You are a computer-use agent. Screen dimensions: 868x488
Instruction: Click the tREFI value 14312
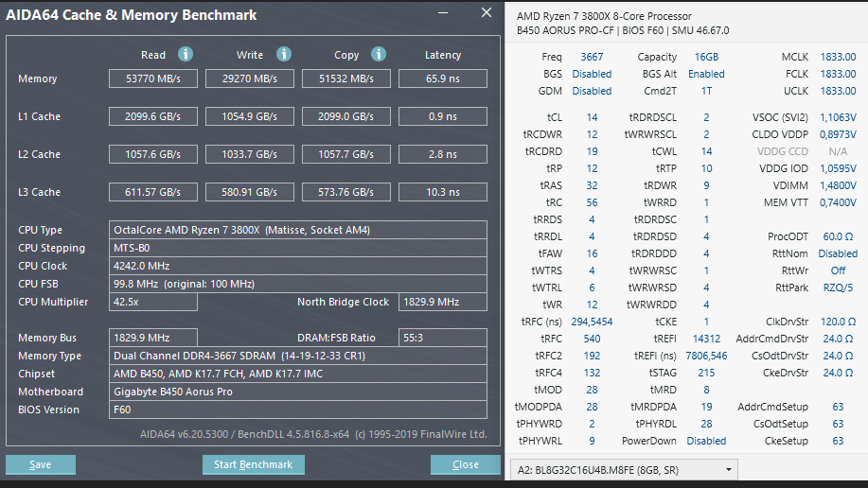pos(706,339)
